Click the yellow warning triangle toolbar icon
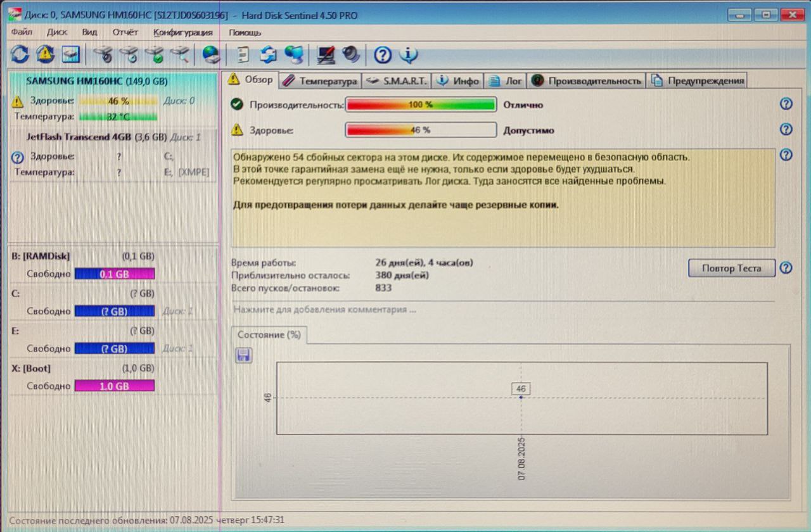The image size is (811, 532). 45,55
